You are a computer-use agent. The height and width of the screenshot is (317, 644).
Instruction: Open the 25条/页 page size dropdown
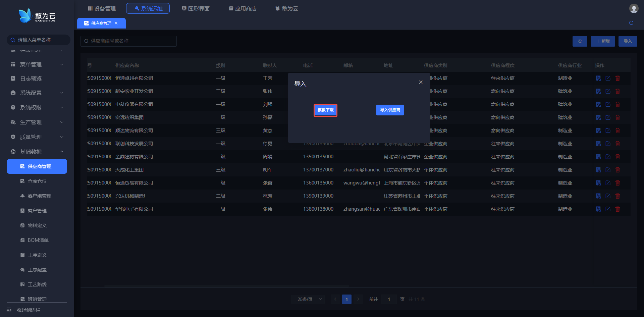point(308,299)
